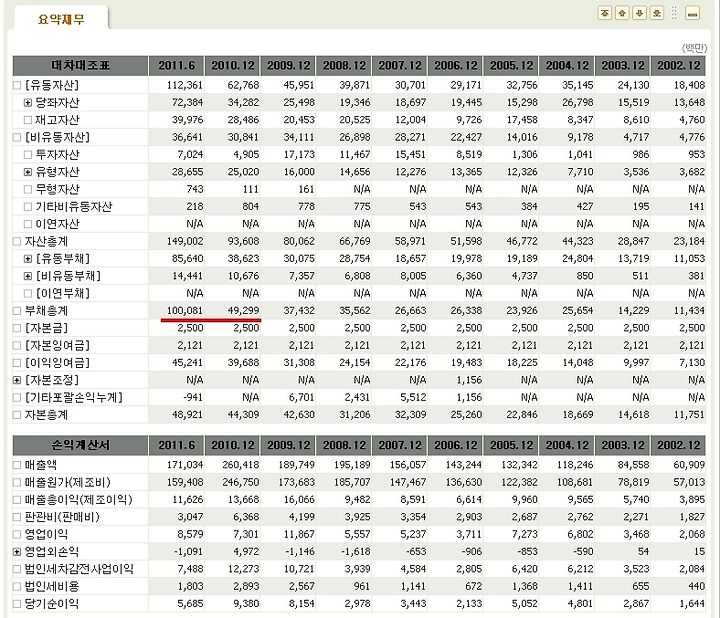Tick the 투자자산 checkbox
Image resolution: width=720 pixels, height=618 pixels.
coord(28,155)
